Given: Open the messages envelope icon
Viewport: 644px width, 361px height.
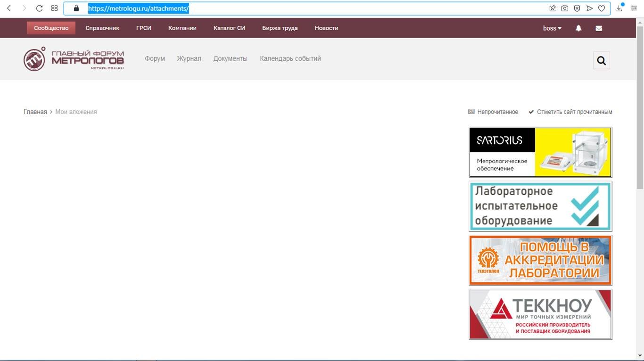Looking at the screenshot, I should (599, 28).
